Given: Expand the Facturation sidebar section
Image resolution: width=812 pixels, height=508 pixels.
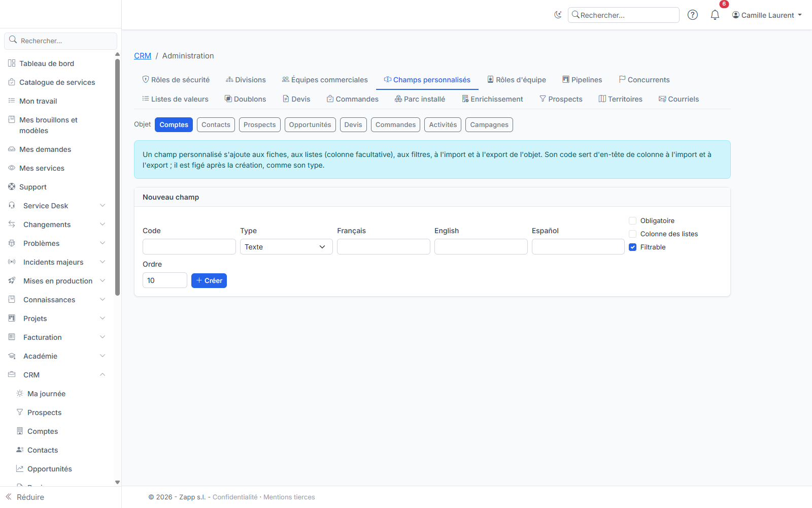Looking at the screenshot, I should coord(57,337).
